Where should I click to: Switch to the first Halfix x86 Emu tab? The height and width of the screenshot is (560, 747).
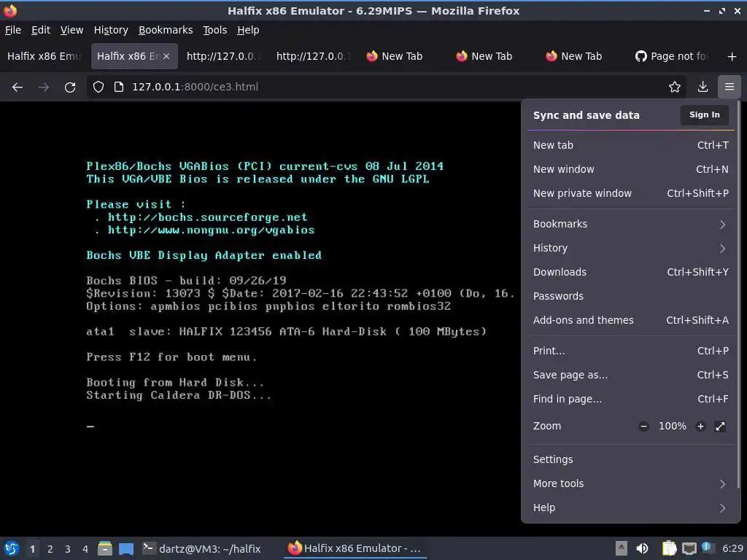44,56
